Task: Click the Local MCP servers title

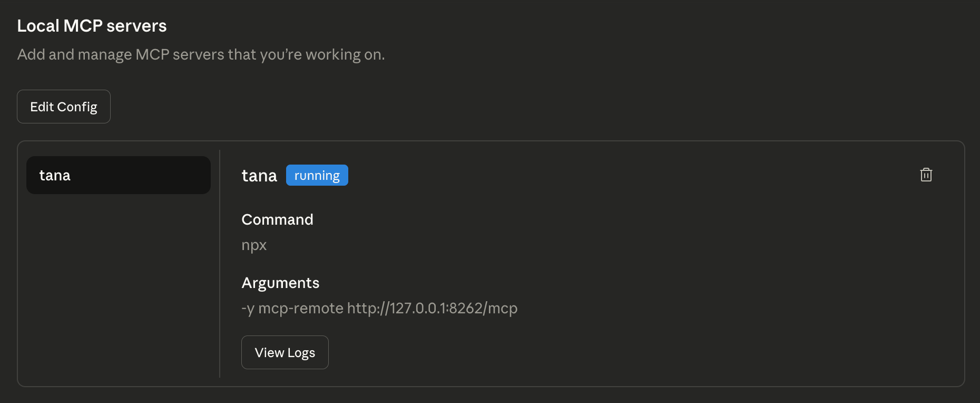Action: tap(92, 26)
